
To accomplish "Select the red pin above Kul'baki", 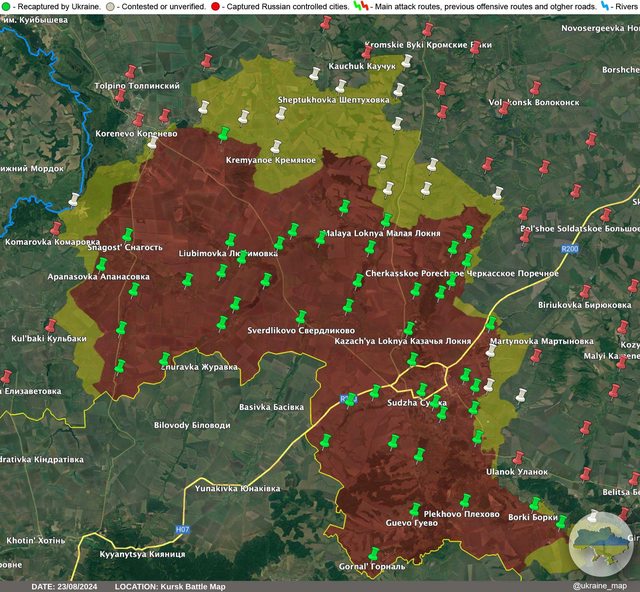I will tap(51, 325).
